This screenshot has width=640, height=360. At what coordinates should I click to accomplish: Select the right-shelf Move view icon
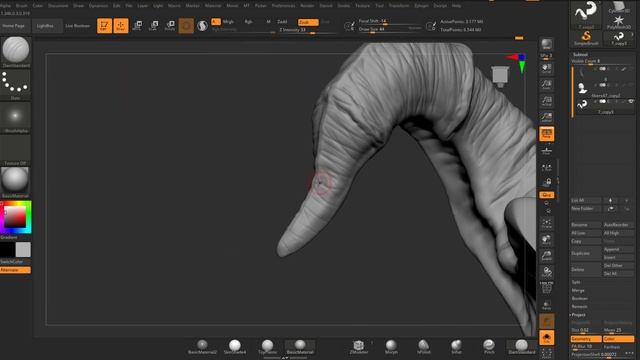(x=547, y=240)
